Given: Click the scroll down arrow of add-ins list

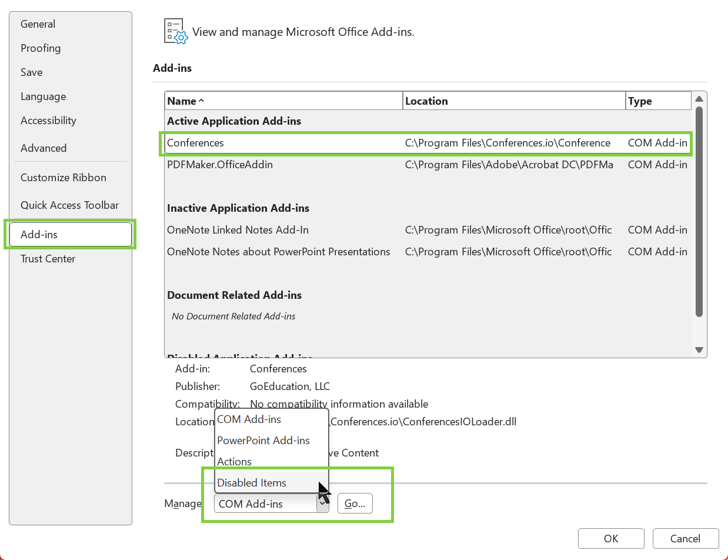Looking at the screenshot, I should click(699, 350).
